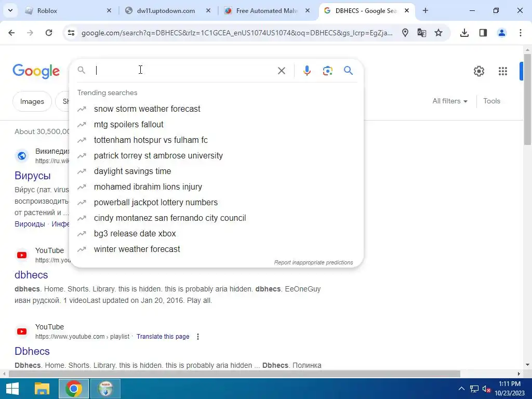Image resolution: width=532 pixels, height=399 pixels.
Task: Open Chrome downloads
Action: coord(464,33)
